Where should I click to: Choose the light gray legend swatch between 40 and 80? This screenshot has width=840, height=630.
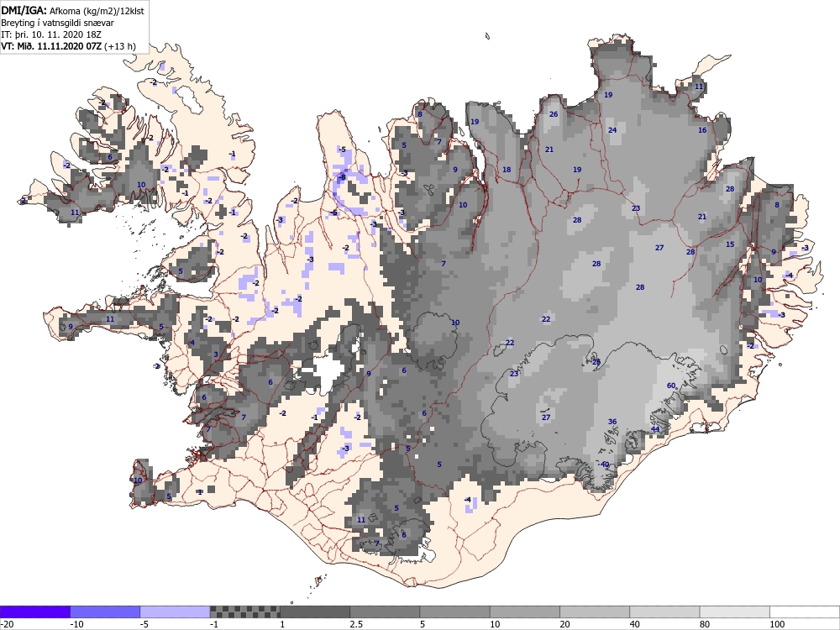[664, 612]
